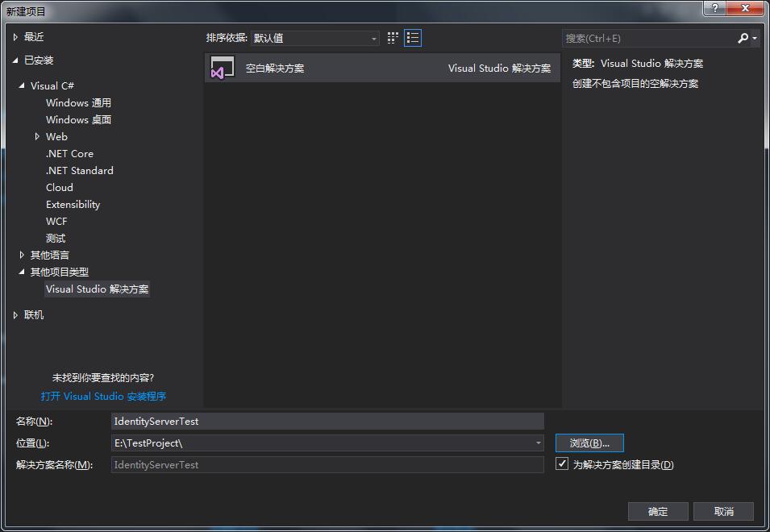
Task: Cancel with the 取消 button
Action: pyautogui.click(x=723, y=511)
